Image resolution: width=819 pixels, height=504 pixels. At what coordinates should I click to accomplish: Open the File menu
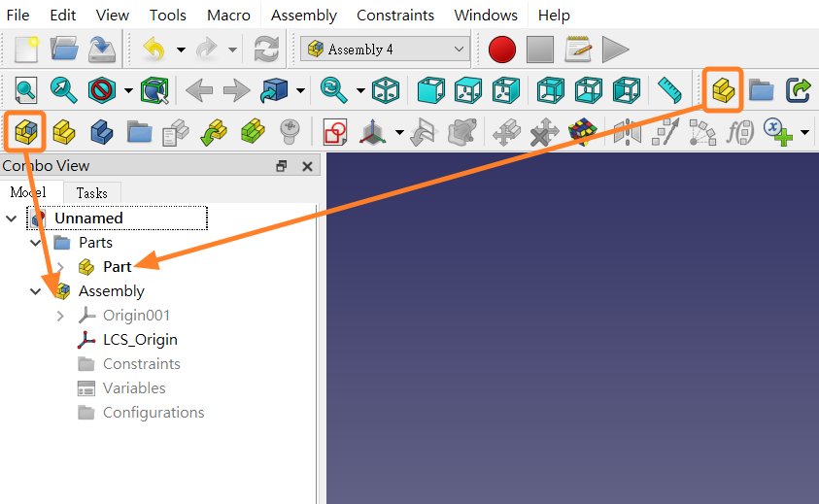click(x=17, y=16)
